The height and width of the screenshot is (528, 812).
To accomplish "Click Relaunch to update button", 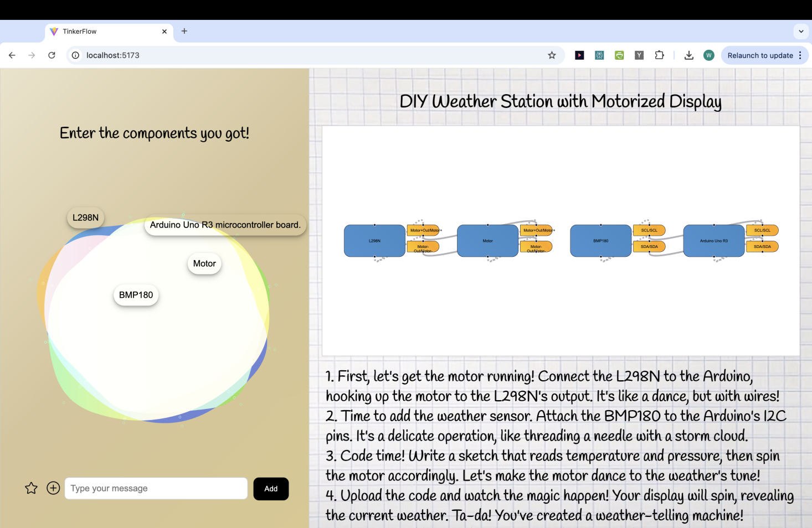I will pos(760,55).
